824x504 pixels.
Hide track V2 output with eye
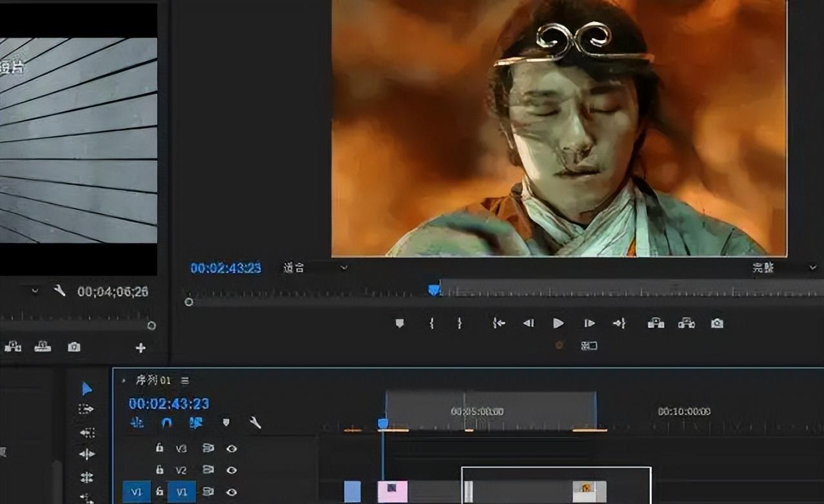[x=231, y=470]
